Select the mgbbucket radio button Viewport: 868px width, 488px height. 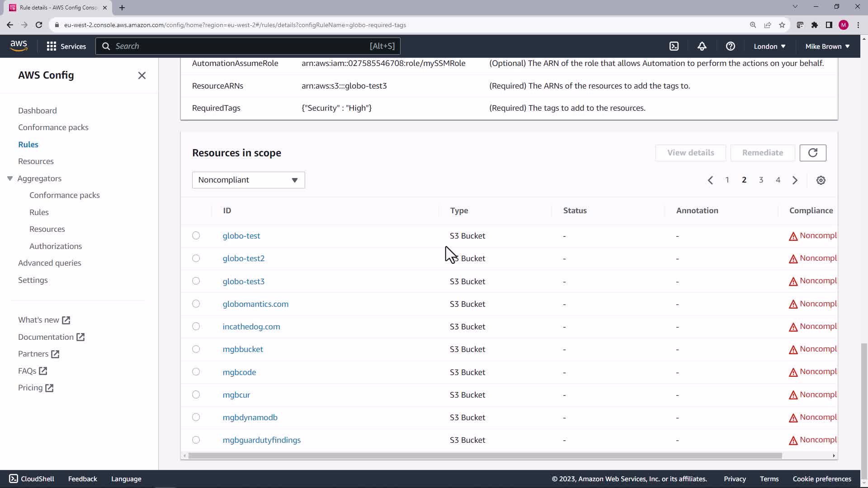(196, 349)
